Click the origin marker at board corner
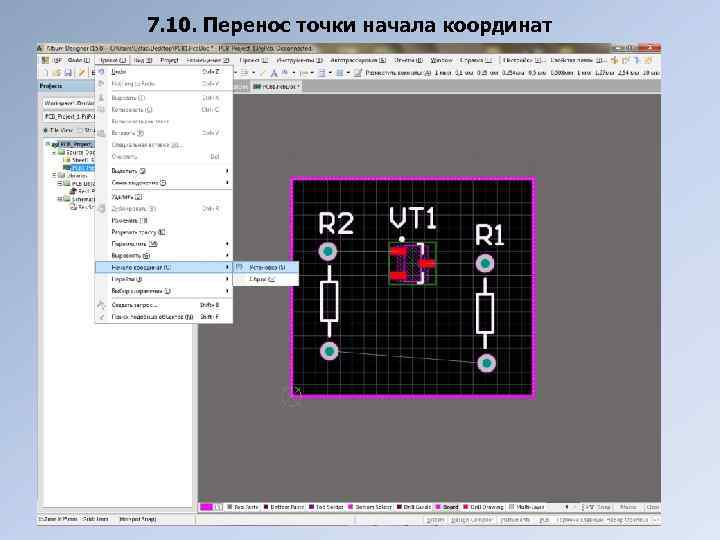The width and height of the screenshot is (720, 540). (x=297, y=391)
